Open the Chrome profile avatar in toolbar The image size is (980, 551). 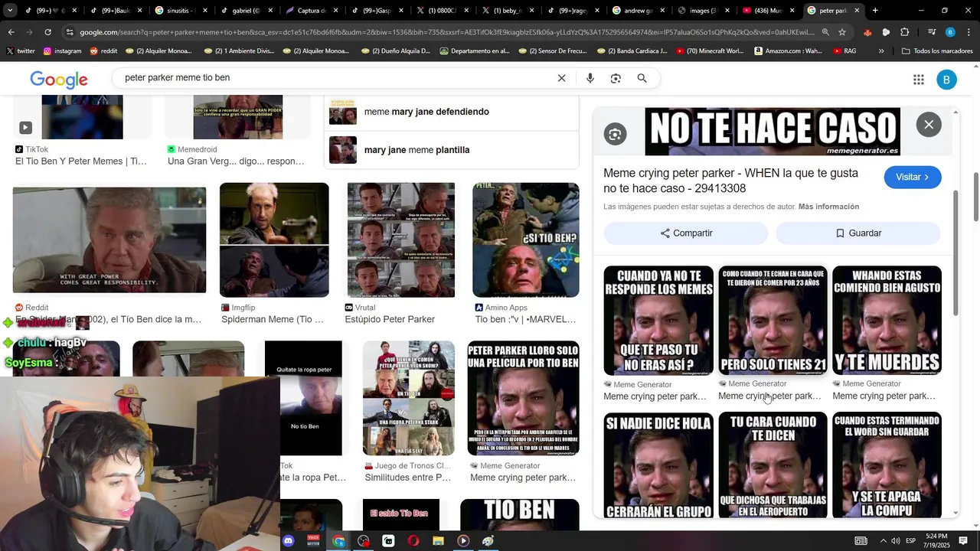coord(950,32)
